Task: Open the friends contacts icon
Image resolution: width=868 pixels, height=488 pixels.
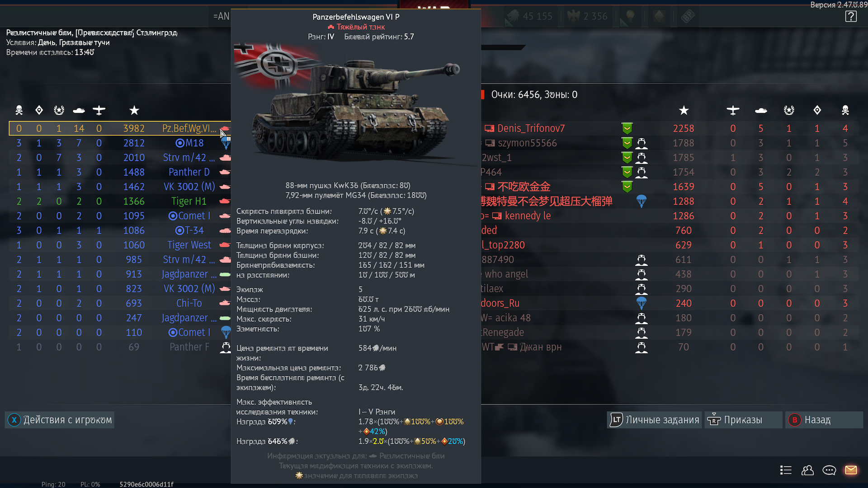Action: (x=807, y=470)
